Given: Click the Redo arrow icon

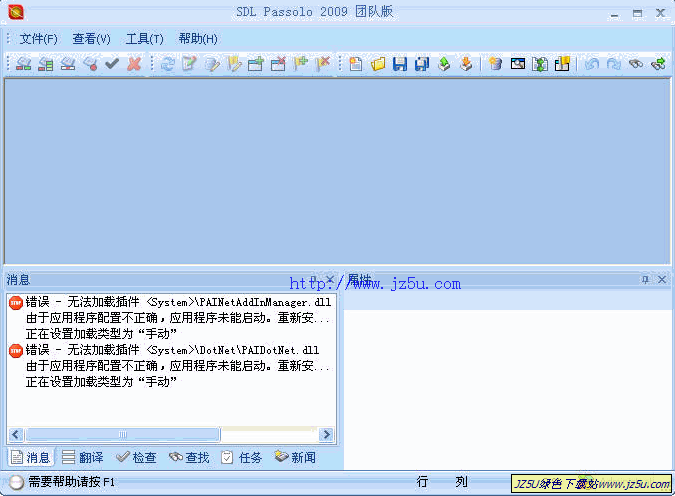Looking at the screenshot, I should [614, 64].
